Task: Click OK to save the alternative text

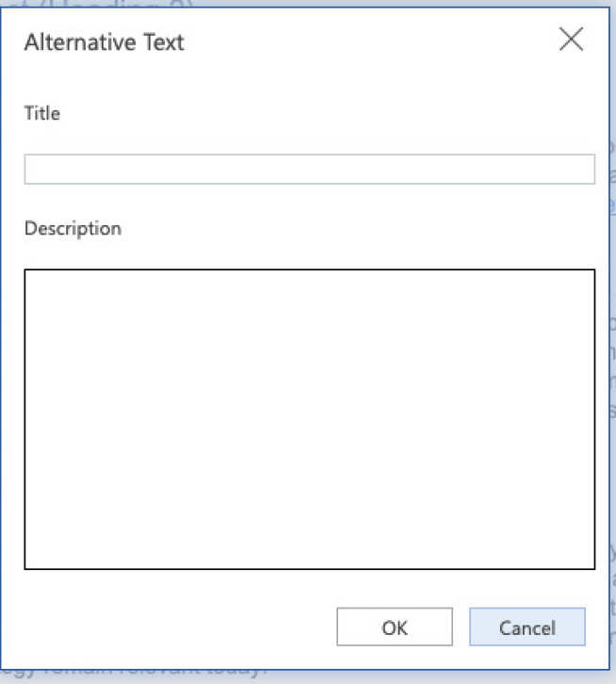Action: pos(394,627)
